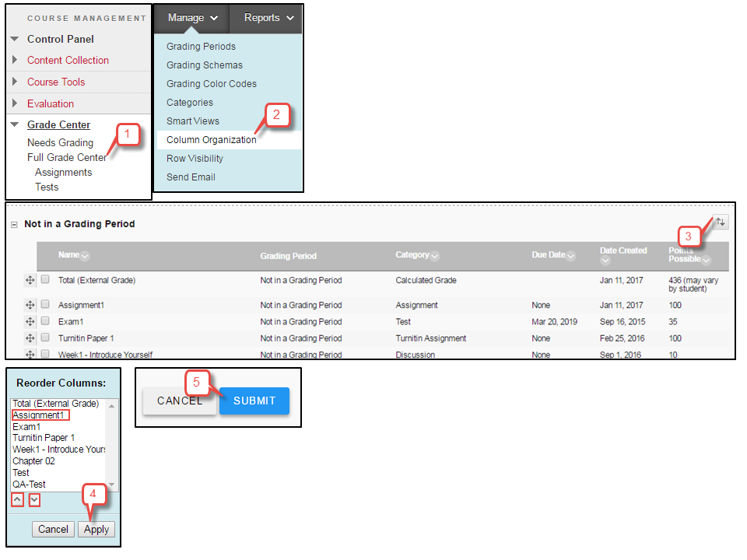This screenshot has width=747, height=560.
Task: Click Grading Period column header
Action: 288,256
